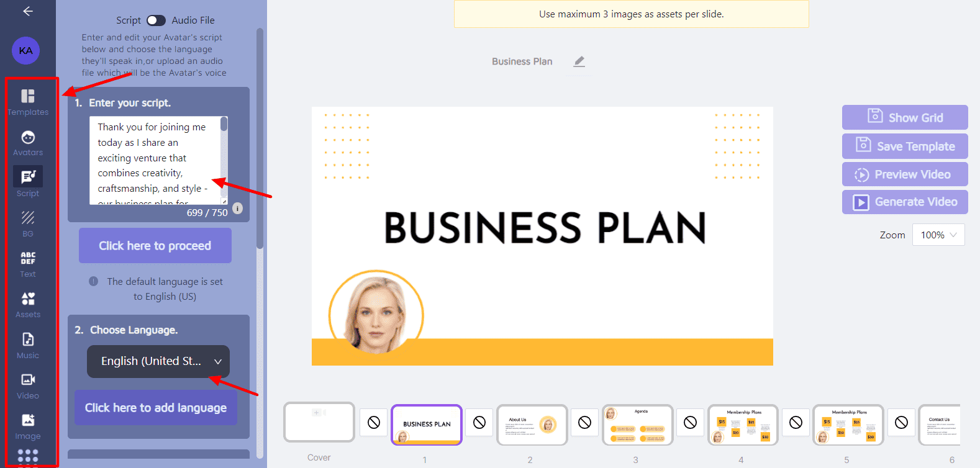
Task: Select the BG background tool
Action: [28, 223]
